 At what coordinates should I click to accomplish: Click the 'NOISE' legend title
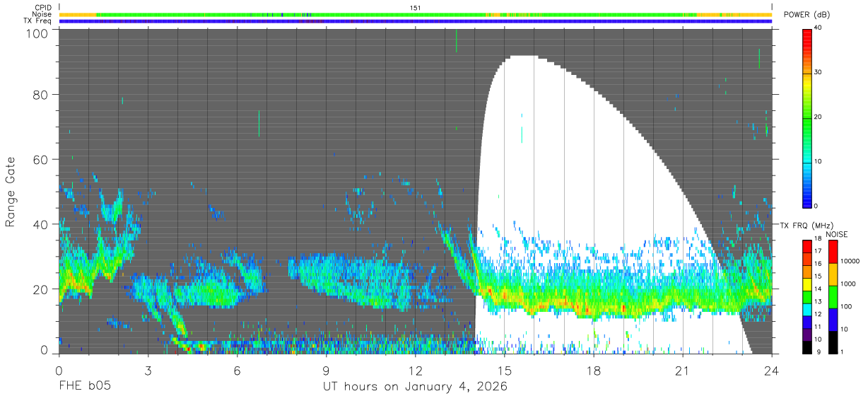pos(836,234)
